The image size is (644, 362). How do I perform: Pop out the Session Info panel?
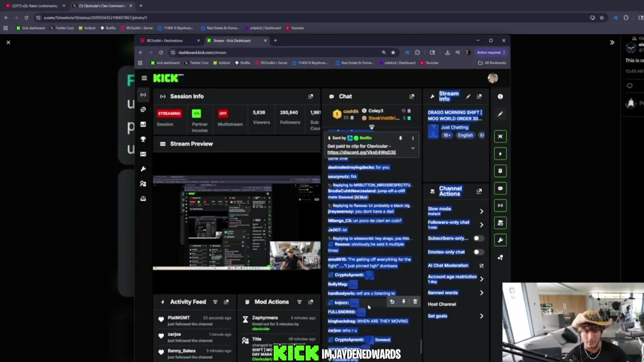[310, 97]
